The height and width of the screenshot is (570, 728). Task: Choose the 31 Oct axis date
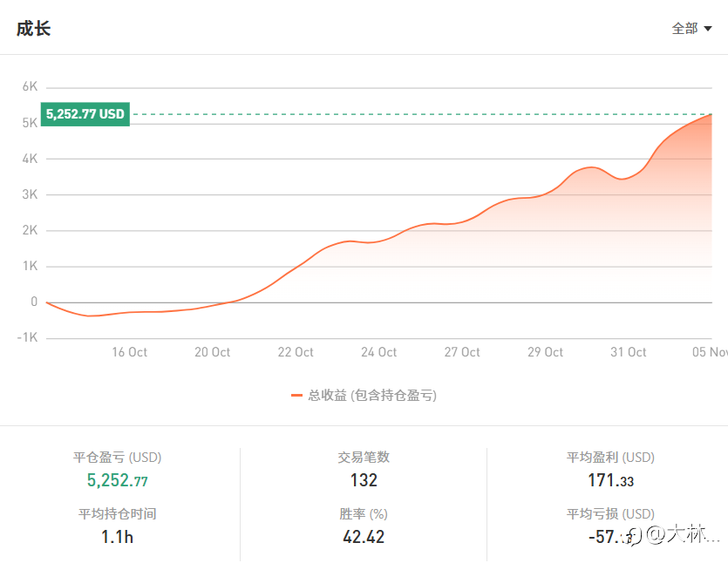click(x=629, y=352)
